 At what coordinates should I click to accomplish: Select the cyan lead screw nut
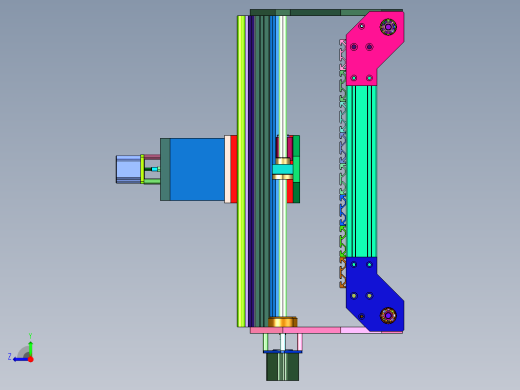tap(283, 169)
